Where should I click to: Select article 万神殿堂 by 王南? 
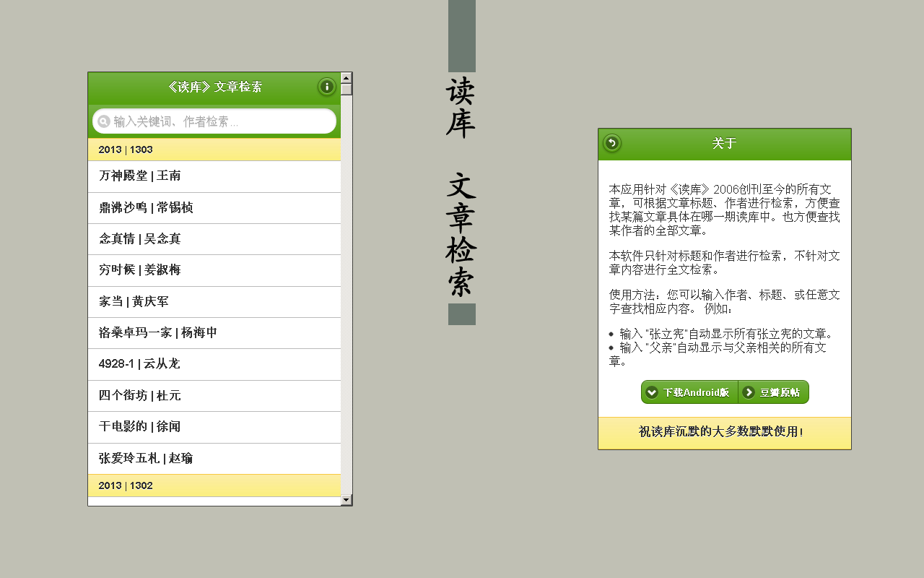(x=214, y=176)
